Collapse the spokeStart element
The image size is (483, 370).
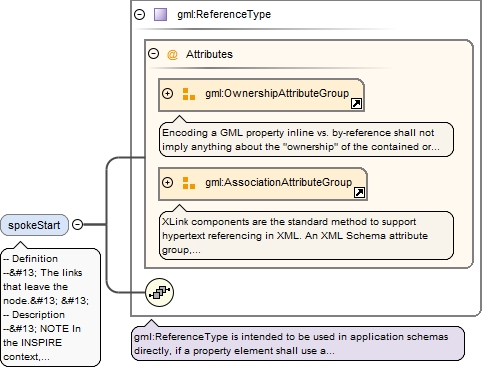point(78,224)
